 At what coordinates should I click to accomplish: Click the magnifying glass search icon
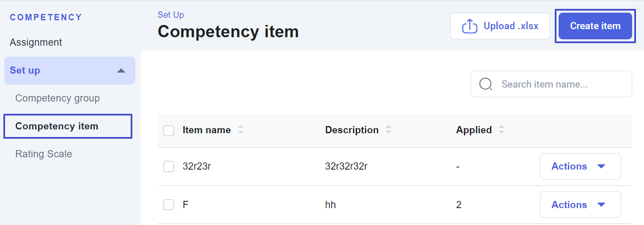(485, 84)
